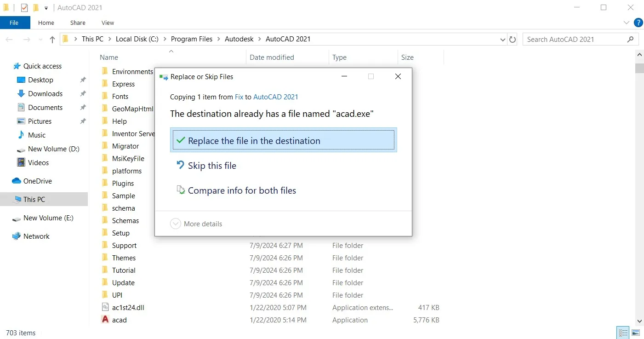Select the ac1st24.dll file icon
Viewport: 644px width, 339px height.
[x=105, y=307]
